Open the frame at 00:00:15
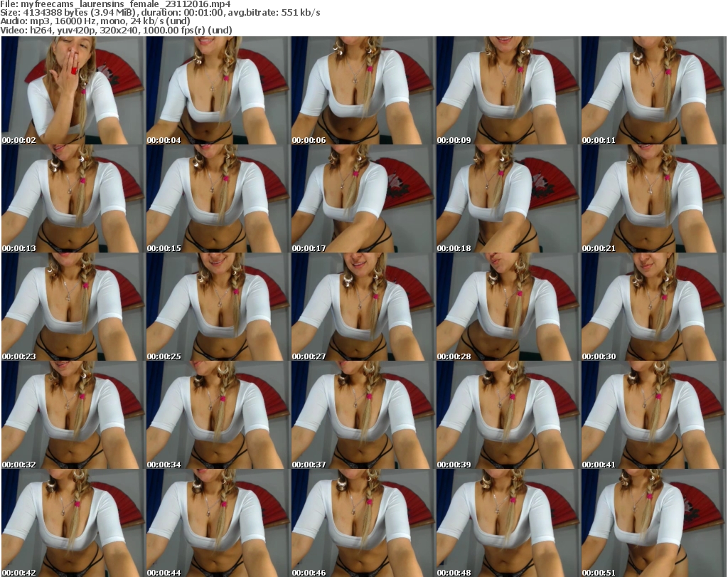728x577 pixels. 218,198
